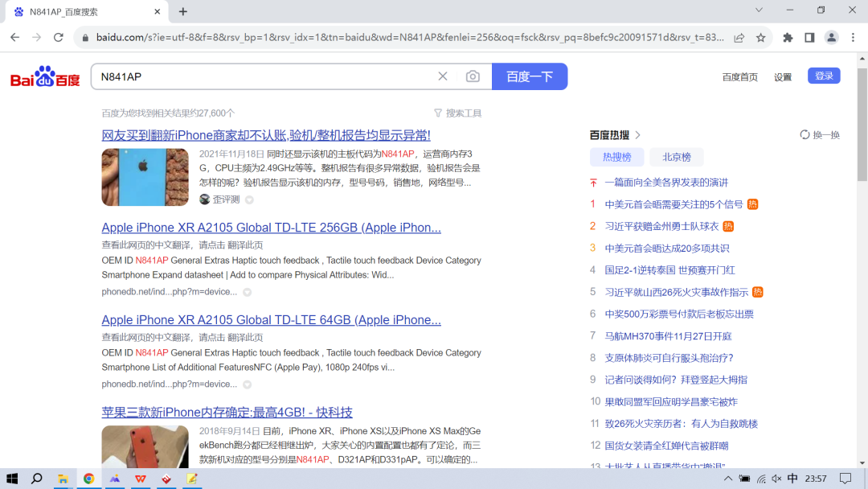
Task: Open iPhone XR A2105 64GB result
Action: click(x=272, y=320)
